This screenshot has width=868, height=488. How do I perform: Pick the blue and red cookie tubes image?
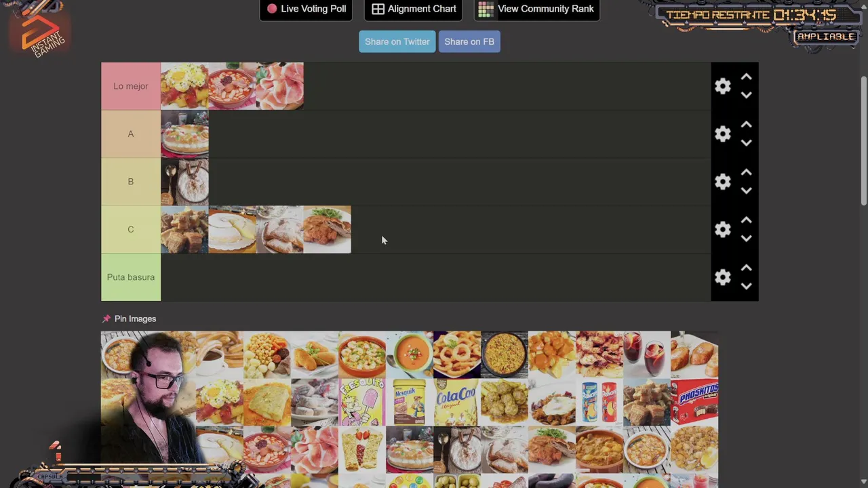click(599, 402)
